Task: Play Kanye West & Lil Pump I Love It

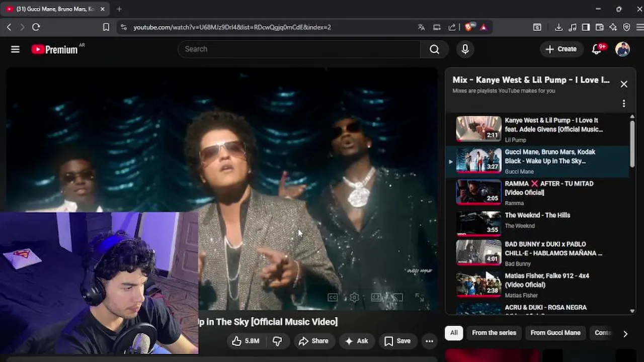Action: coord(537,130)
